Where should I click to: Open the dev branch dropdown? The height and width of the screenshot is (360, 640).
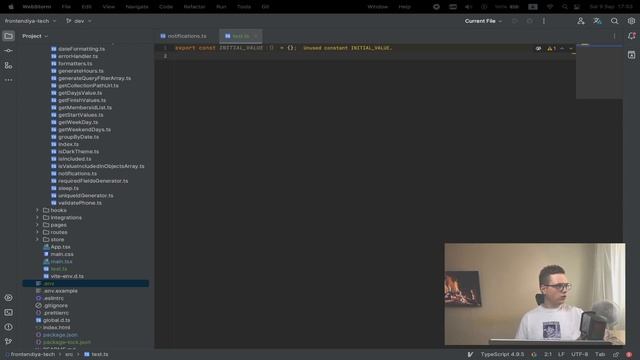[79, 21]
